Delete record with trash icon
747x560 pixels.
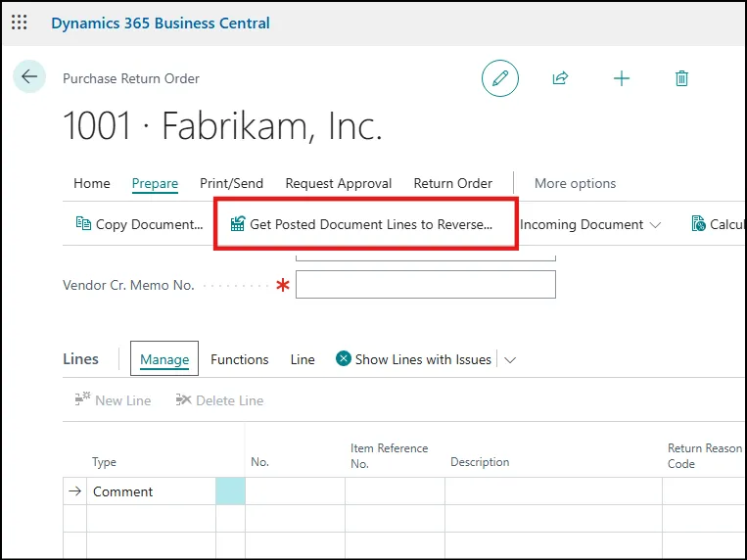(x=681, y=78)
